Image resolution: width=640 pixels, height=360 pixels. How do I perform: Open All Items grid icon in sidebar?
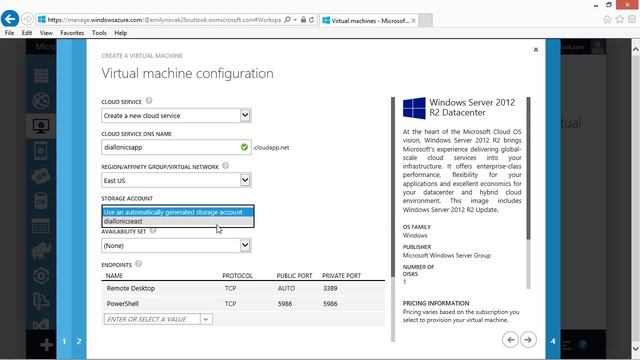point(41,76)
